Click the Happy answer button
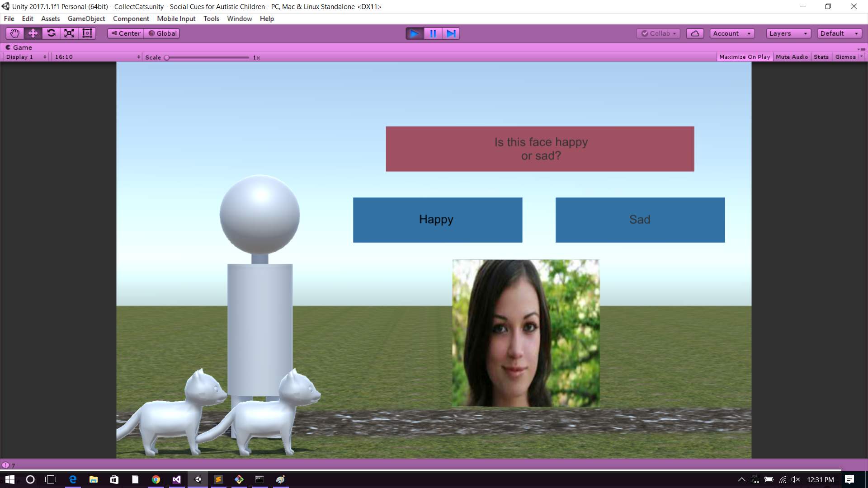 coord(437,220)
